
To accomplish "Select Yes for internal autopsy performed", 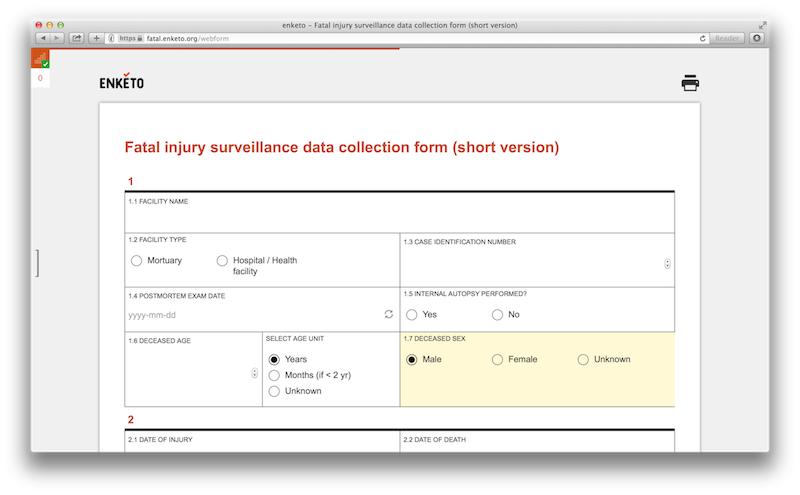I will [412, 315].
